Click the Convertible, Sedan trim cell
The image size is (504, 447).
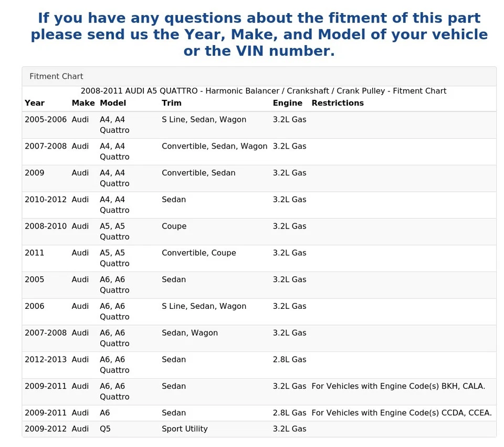click(198, 173)
